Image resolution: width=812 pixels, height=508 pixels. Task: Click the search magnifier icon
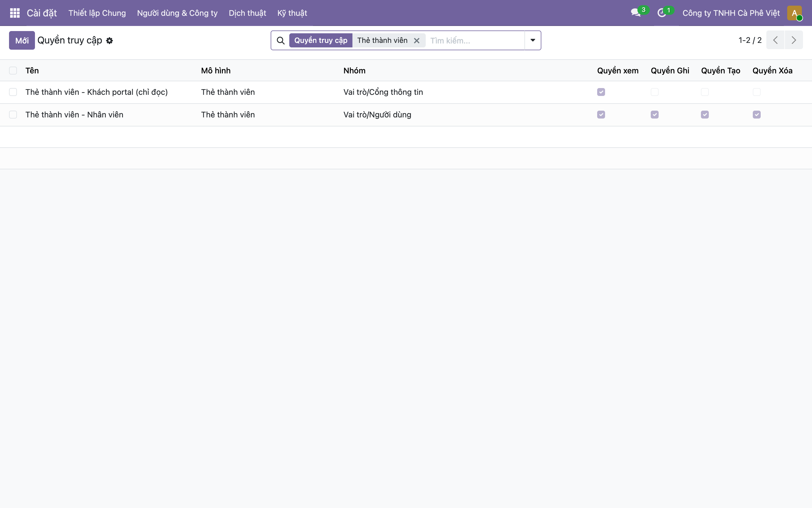(x=281, y=41)
